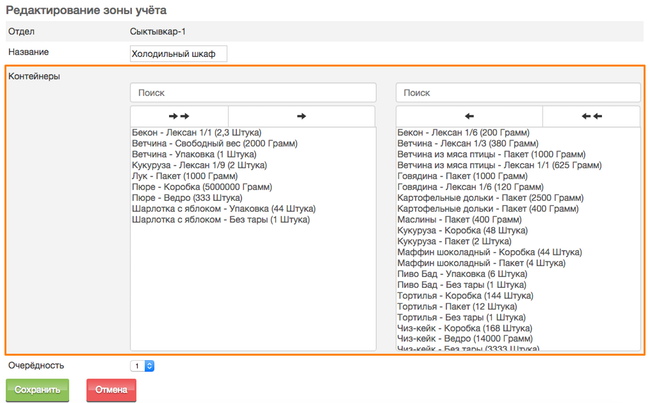
Task: Select 'Маслины - Пакет (400 Грамм)'
Action: pos(460,219)
